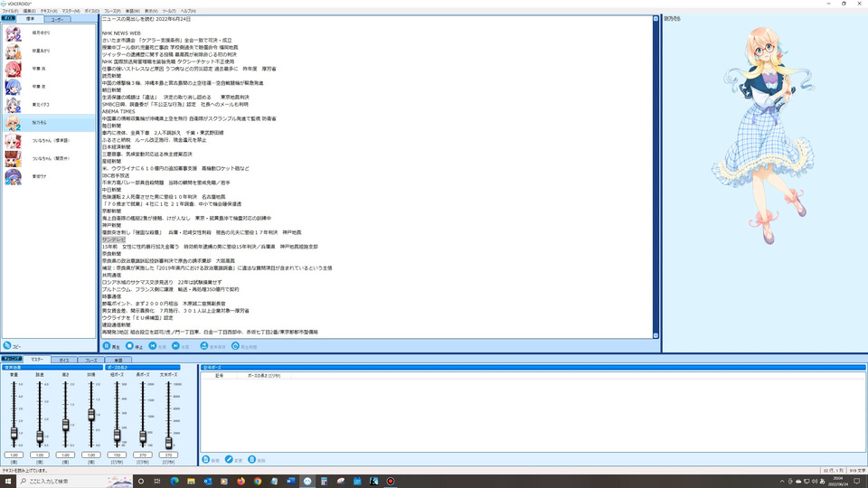This screenshot has height=488, width=868.
Task: Open the 編集(E) menu
Action: click(29, 11)
